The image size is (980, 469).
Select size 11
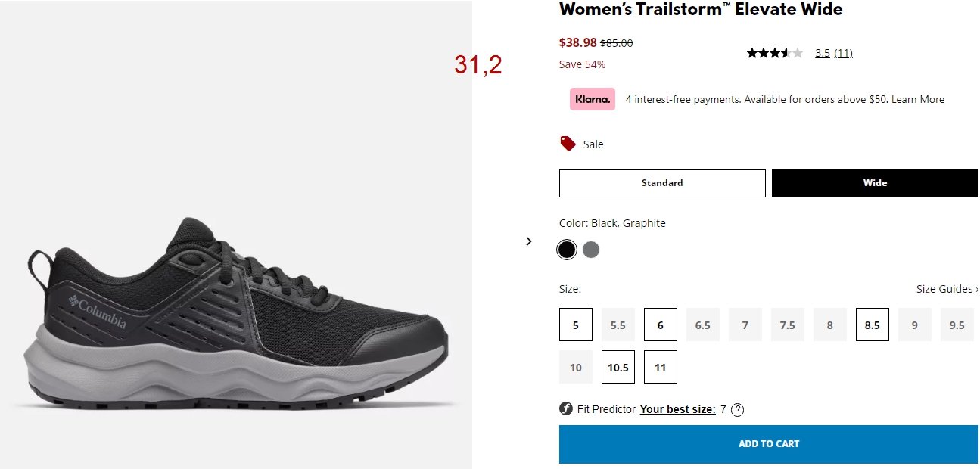click(x=661, y=367)
